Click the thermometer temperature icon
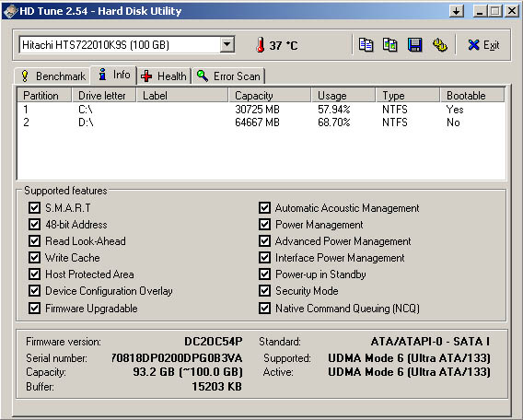Screen dimensions: 523x420 click(261, 45)
